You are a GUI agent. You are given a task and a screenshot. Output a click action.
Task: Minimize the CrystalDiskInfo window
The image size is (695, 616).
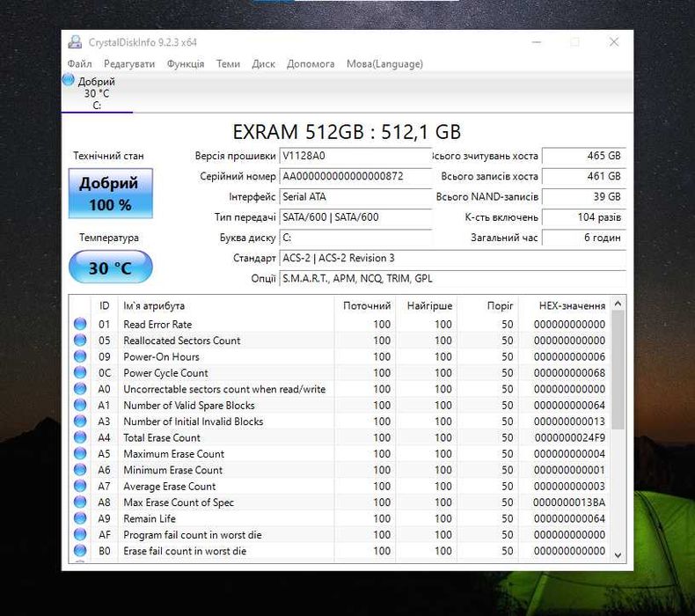(537, 42)
